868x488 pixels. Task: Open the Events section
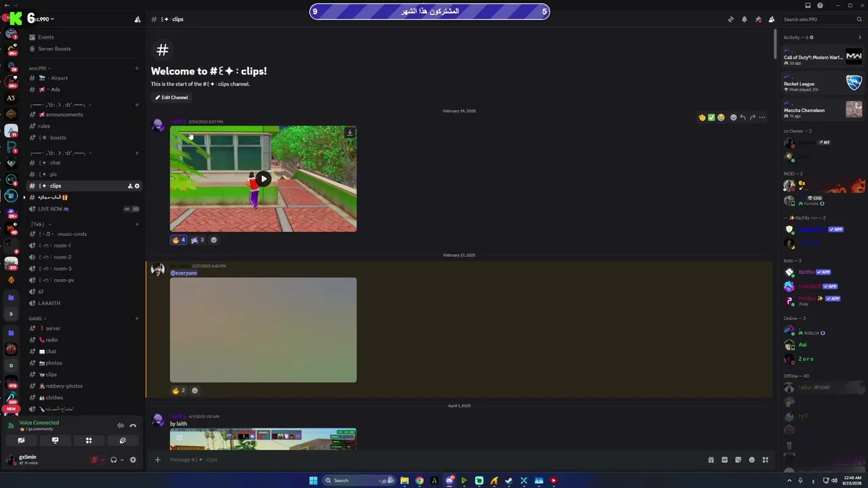84,37
